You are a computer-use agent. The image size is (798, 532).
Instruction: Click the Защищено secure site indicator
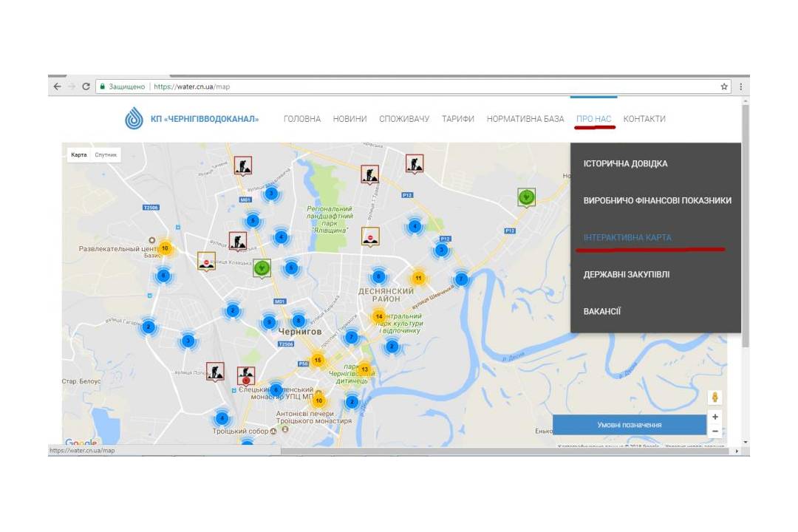pyautogui.click(x=122, y=86)
